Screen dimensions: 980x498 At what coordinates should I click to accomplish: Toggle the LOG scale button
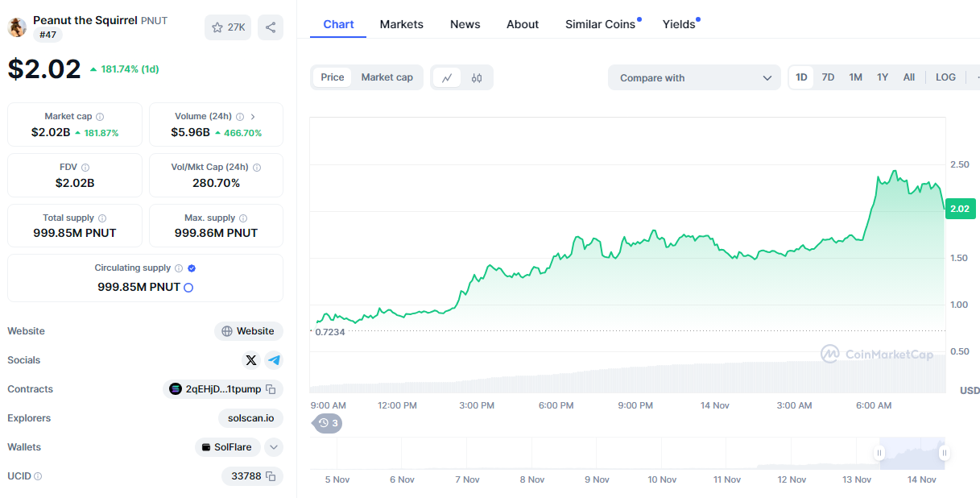pyautogui.click(x=945, y=77)
